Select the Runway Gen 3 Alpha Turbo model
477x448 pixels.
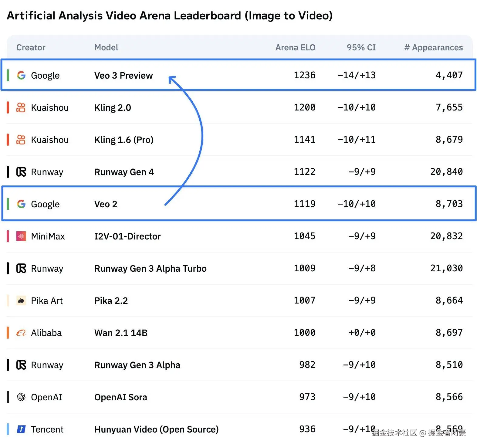coord(150,268)
